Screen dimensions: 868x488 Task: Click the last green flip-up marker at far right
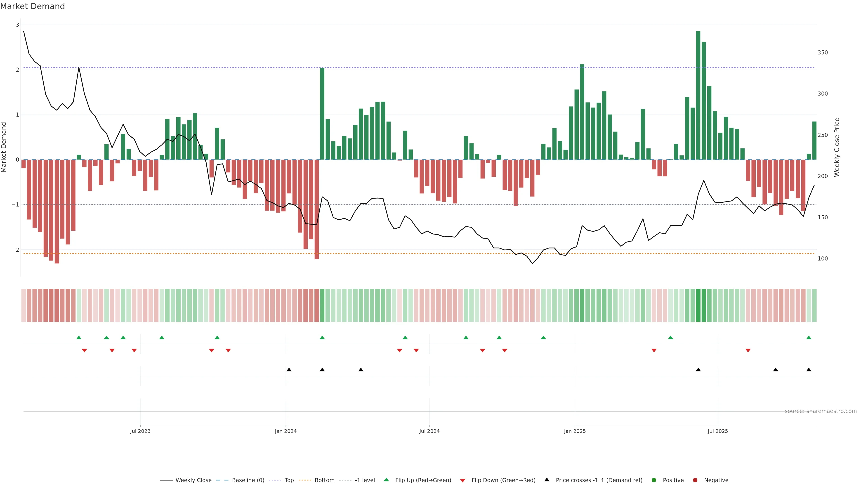pos(809,338)
